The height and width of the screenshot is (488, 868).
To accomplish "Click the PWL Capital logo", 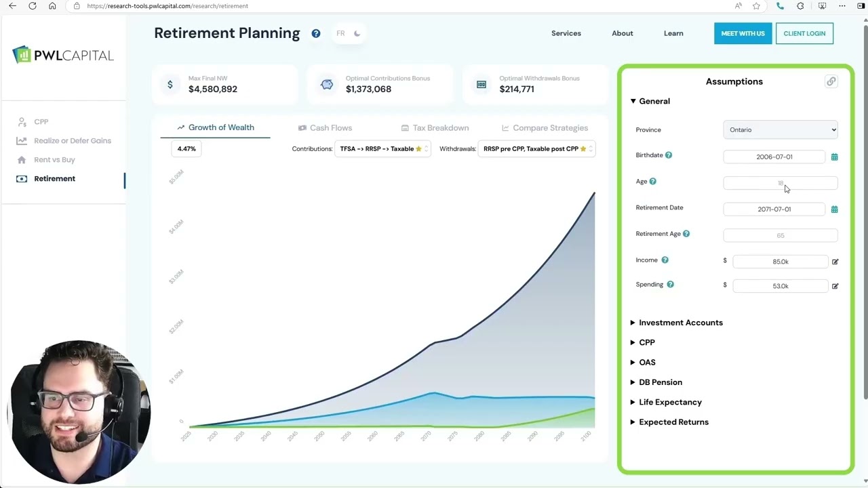I will pyautogui.click(x=63, y=55).
